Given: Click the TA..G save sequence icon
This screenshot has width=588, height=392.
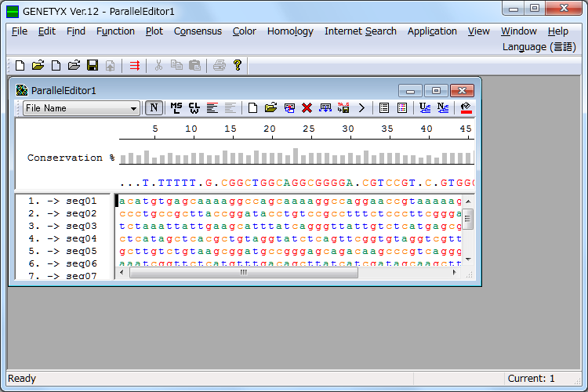Looking at the screenshot, I should click(343, 108).
